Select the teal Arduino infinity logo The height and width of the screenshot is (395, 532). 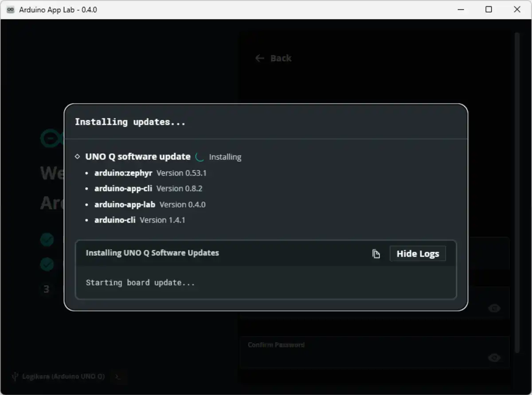[x=50, y=138]
